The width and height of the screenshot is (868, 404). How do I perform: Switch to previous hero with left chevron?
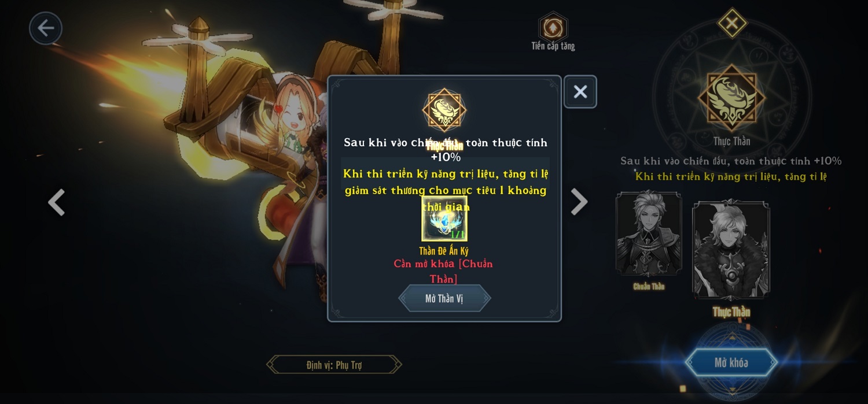pyautogui.click(x=56, y=202)
